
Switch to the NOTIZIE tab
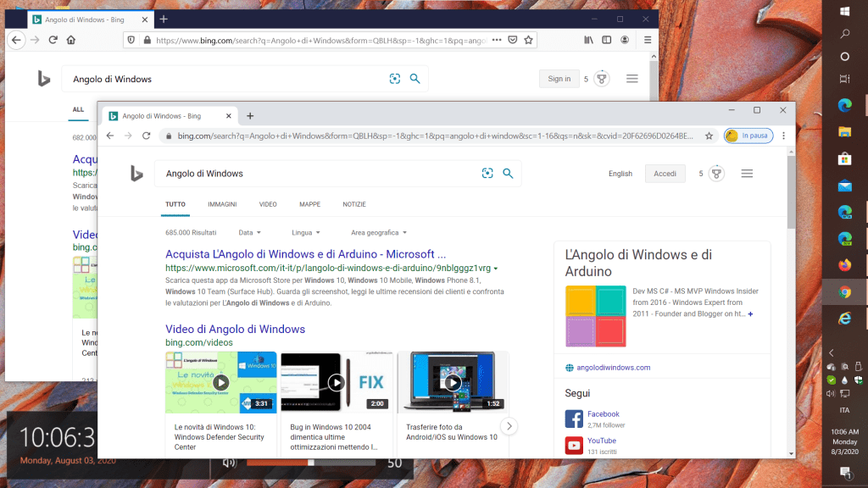pyautogui.click(x=354, y=204)
